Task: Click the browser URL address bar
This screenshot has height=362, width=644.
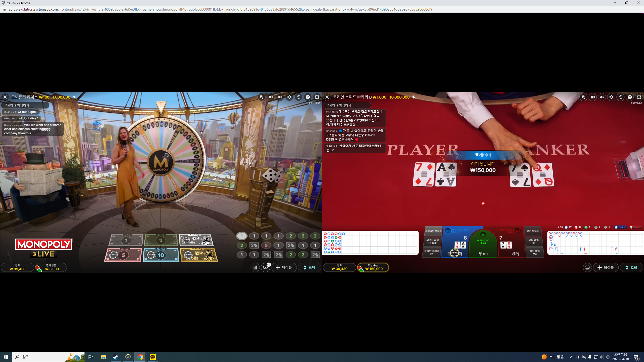Action: pos(322,9)
